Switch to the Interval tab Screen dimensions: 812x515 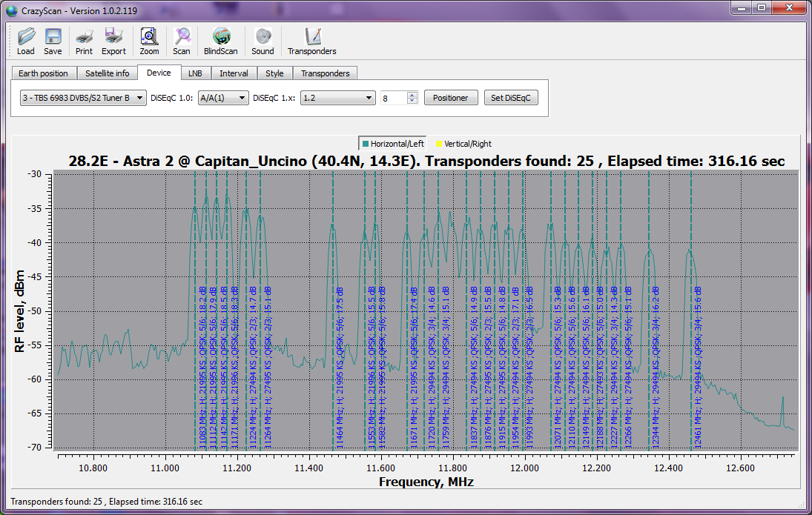tap(234, 73)
